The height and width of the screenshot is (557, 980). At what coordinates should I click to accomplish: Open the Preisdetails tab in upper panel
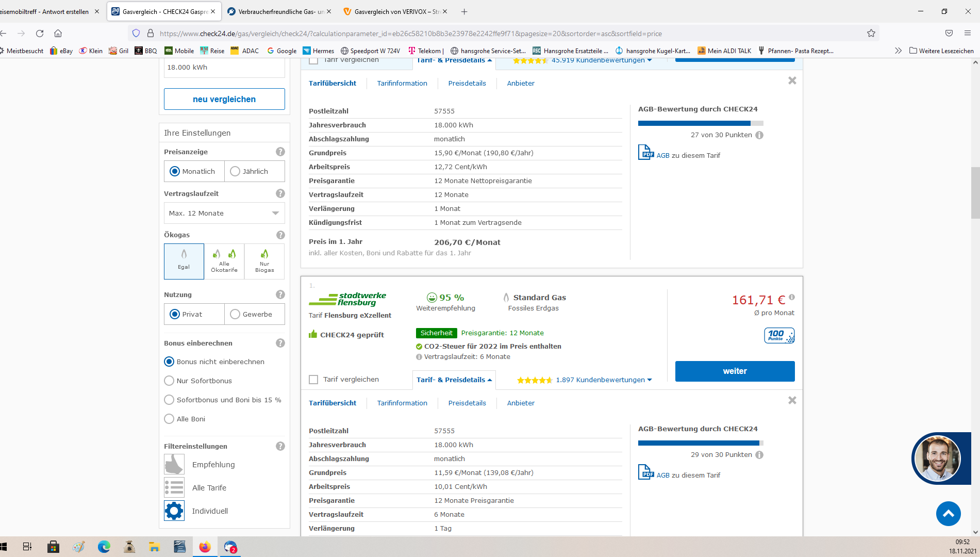467,83
